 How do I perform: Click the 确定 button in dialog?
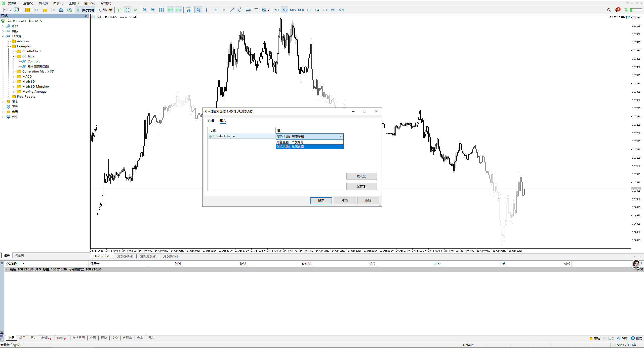click(321, 201)
